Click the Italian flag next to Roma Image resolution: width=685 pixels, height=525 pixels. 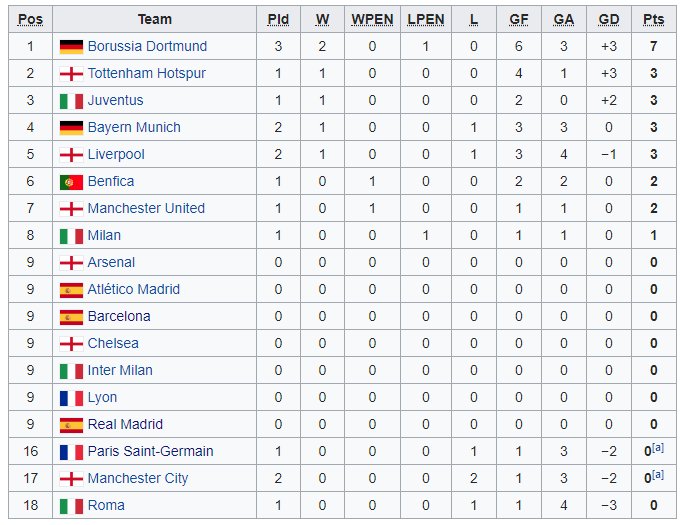pyautogui.click(x=71, y=506)
